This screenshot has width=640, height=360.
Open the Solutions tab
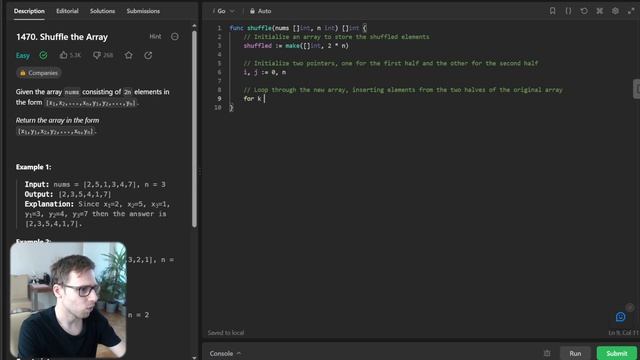pyautogui.click(x=102, y=11)
